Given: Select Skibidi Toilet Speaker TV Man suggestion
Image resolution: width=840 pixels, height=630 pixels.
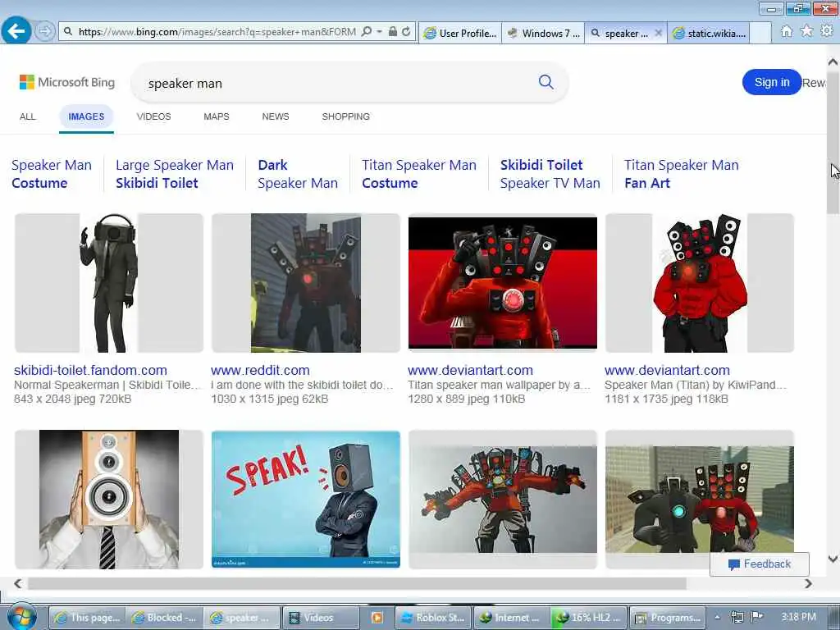Looking at the screenshot, I should pyautogui.click(x=550, y=174).
